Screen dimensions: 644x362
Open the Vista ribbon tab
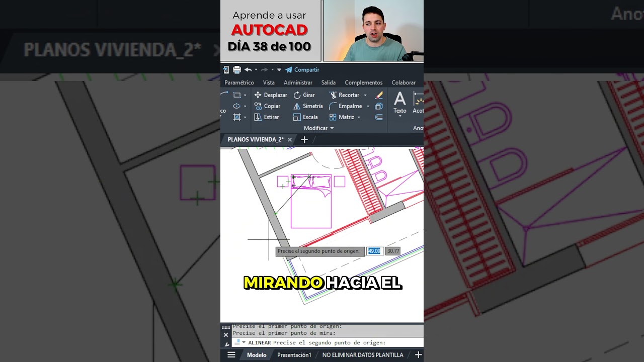point(269,82)
